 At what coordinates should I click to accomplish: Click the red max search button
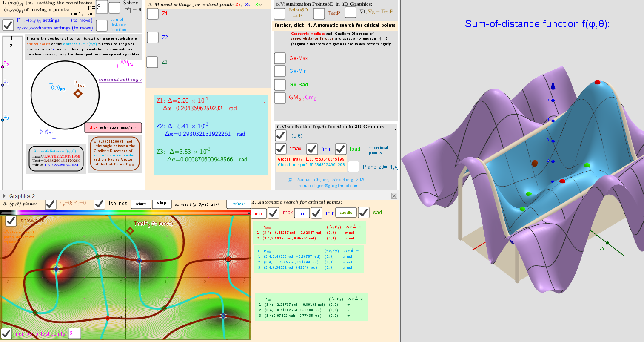coord(259,213)
